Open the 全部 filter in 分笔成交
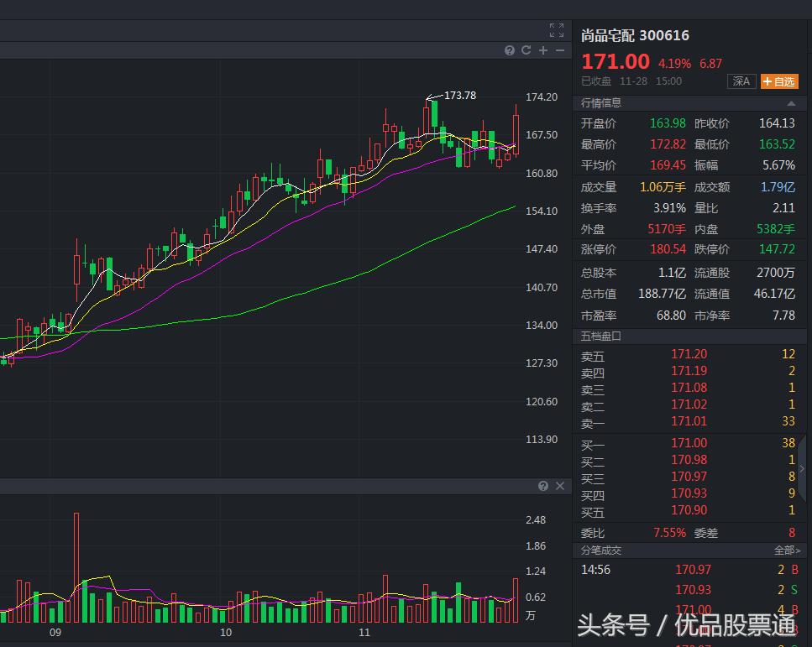The height and width of the screenshot is (647, 812). click(x=788, y=550)
